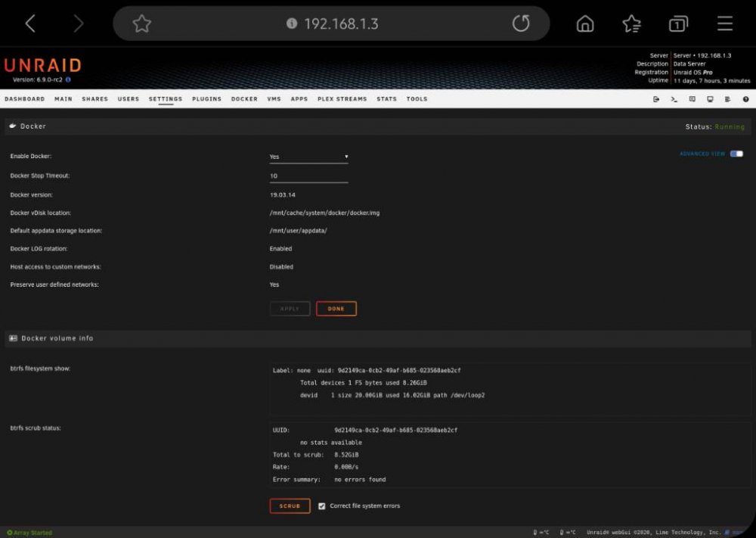Image resolution: width=756 pixels, height=538 pixels.
Task: Click the Docker Stop Timeout field
Action: click(x=308, y=176)
